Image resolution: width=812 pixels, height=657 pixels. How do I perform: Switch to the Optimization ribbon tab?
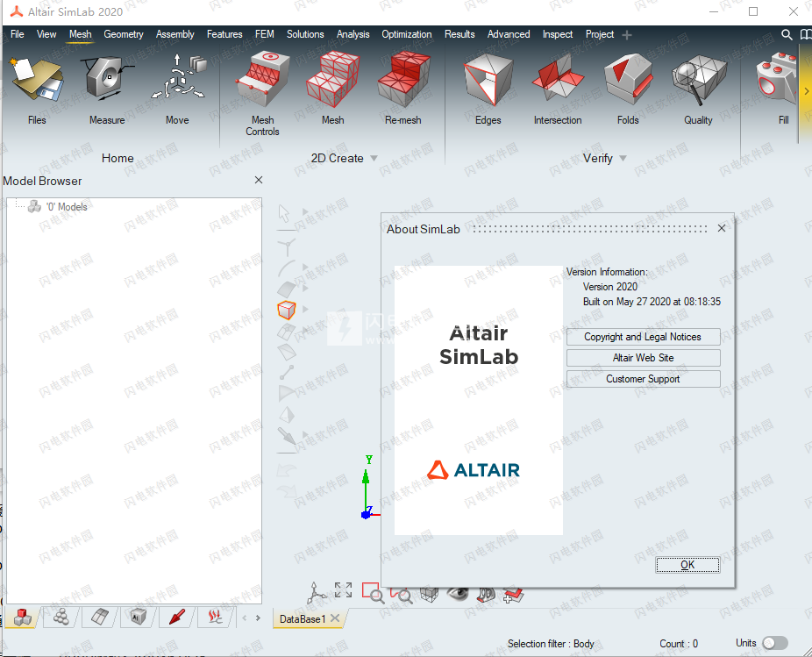(407, 34)
